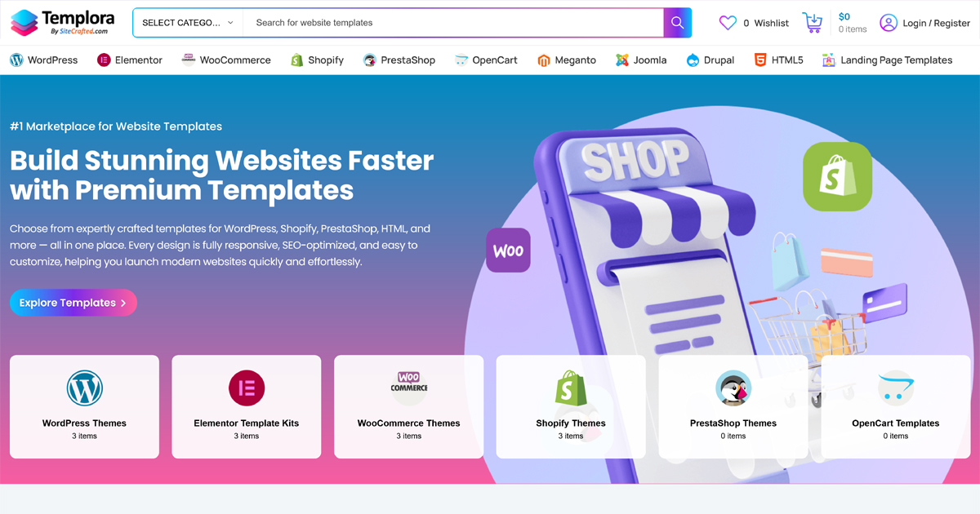Expand the Select Category dropdown
The width and height of the screenshot is (980, 514).
[189, 23]
